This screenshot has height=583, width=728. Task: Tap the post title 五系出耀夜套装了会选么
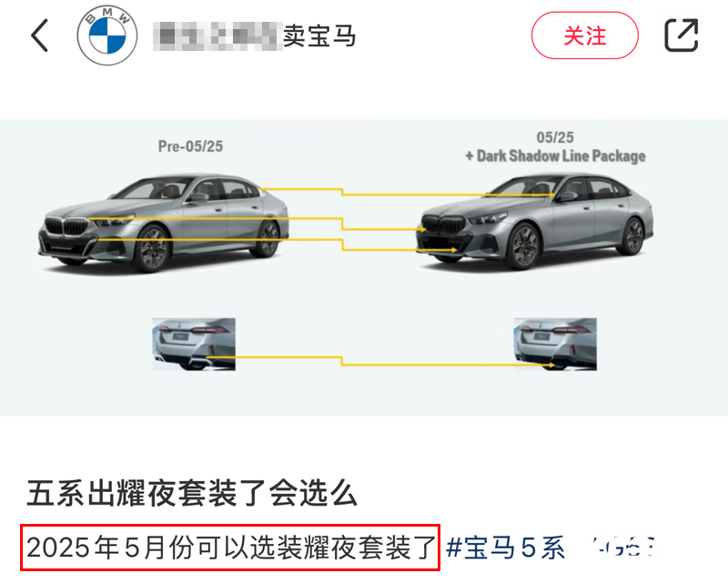[x=192, y=493]
